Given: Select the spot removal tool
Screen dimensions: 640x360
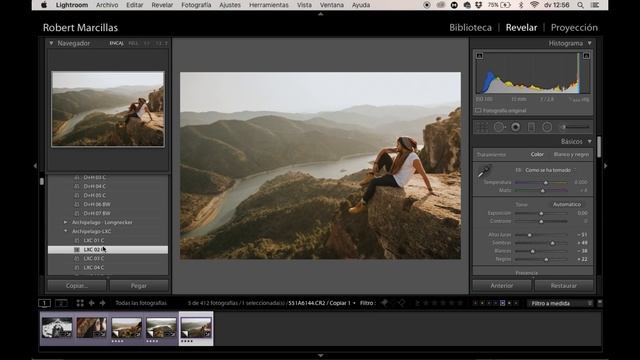Looking at the screenshot, I should coord(499,127).
